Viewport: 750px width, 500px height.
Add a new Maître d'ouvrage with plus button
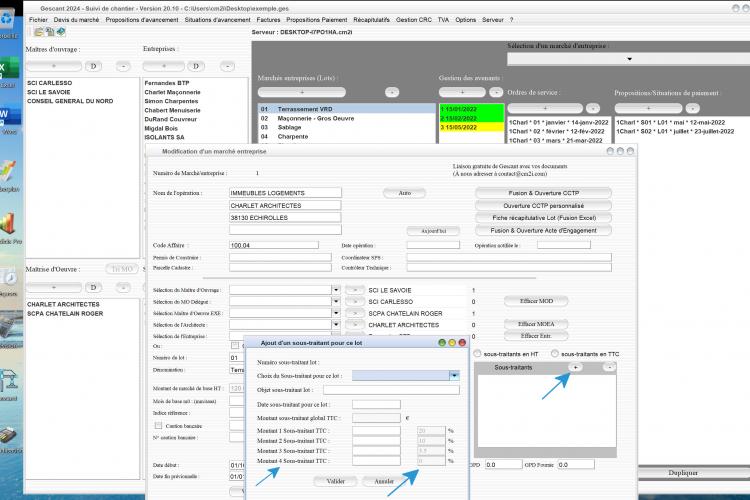tap(54, 66)
